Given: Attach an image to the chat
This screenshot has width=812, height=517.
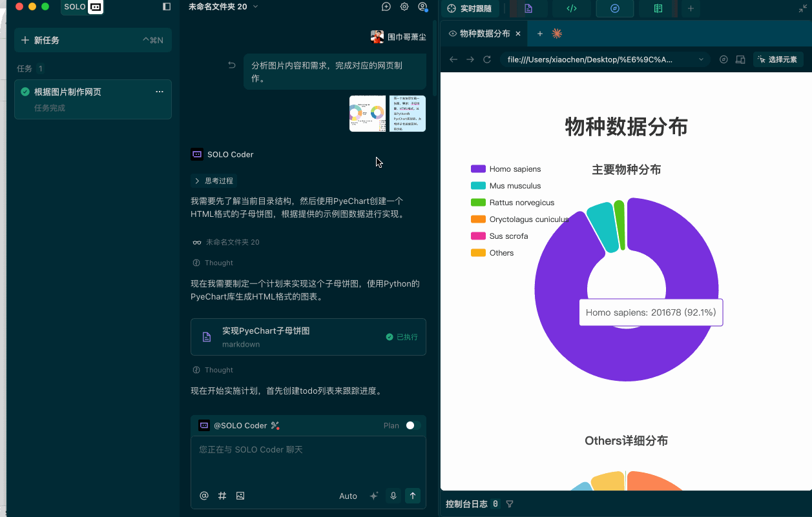Looking at the screenshot, I should 240,496.
